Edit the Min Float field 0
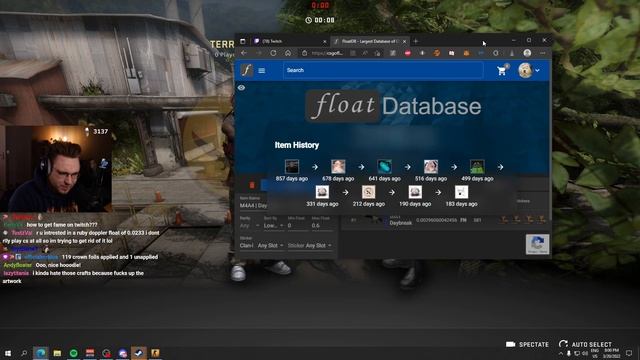The height and width of the screenshot is (360, 640). (298, 225)
